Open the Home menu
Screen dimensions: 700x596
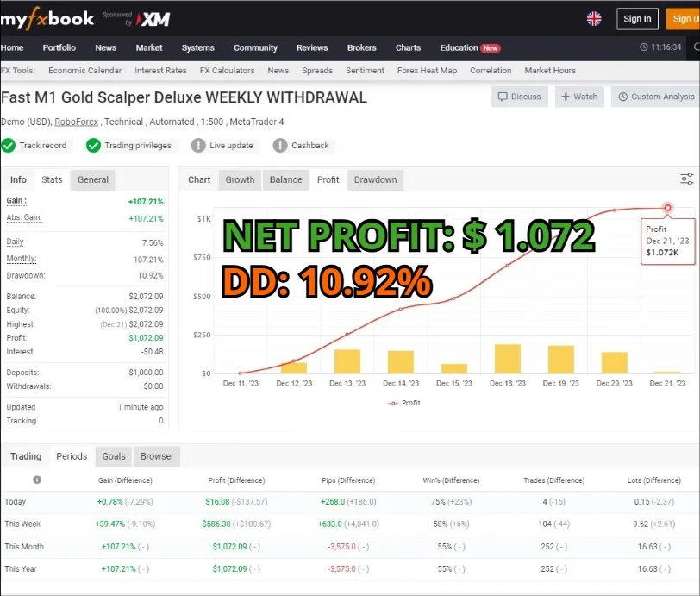[x=12, y=47]
